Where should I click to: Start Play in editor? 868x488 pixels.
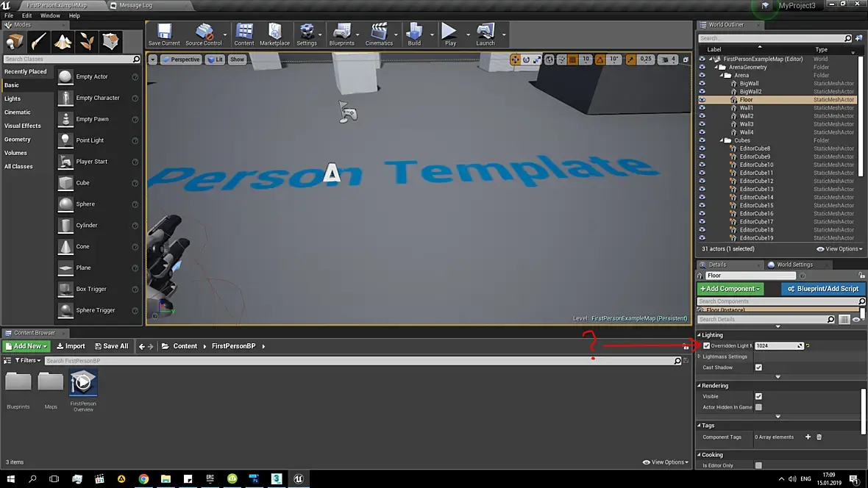click(x=449, y=35)
